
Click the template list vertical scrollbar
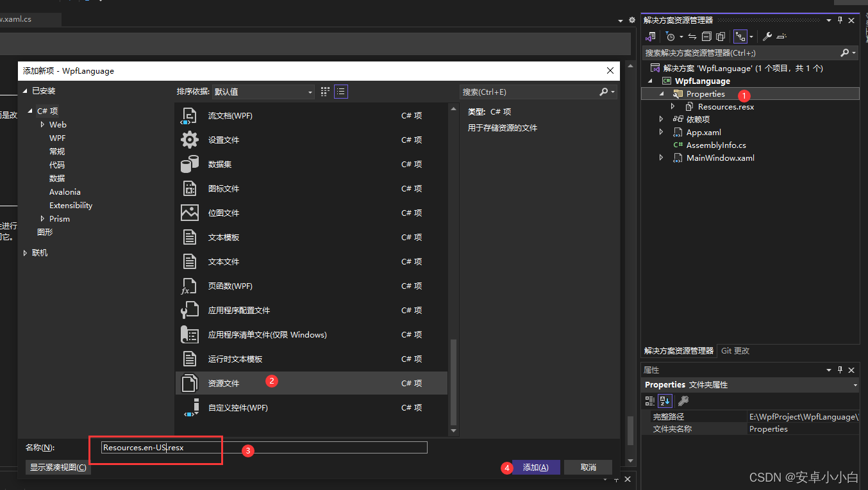[454, 382]
